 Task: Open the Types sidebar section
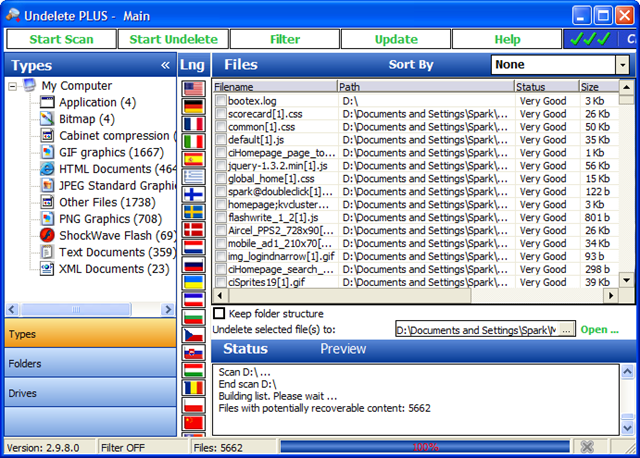click(91, 334)
